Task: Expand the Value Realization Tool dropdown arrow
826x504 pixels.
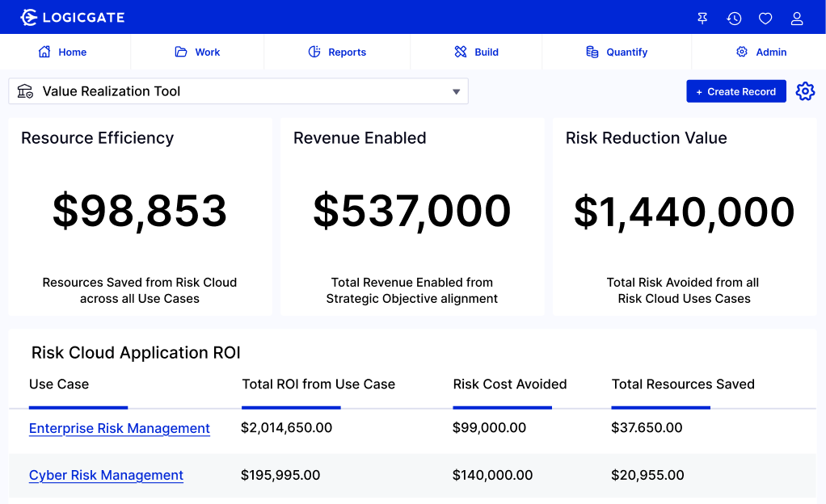Action: (x=457, y=92)
